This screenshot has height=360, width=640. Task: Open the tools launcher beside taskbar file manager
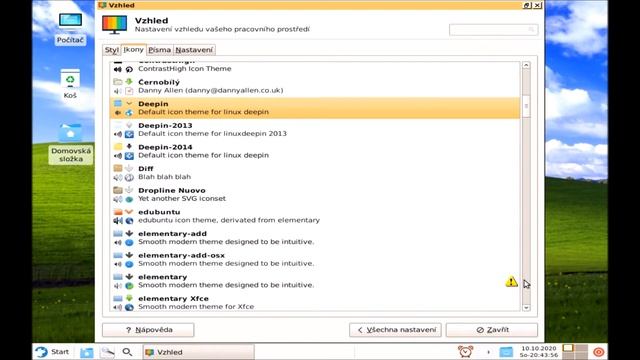(x=107, y=352)
